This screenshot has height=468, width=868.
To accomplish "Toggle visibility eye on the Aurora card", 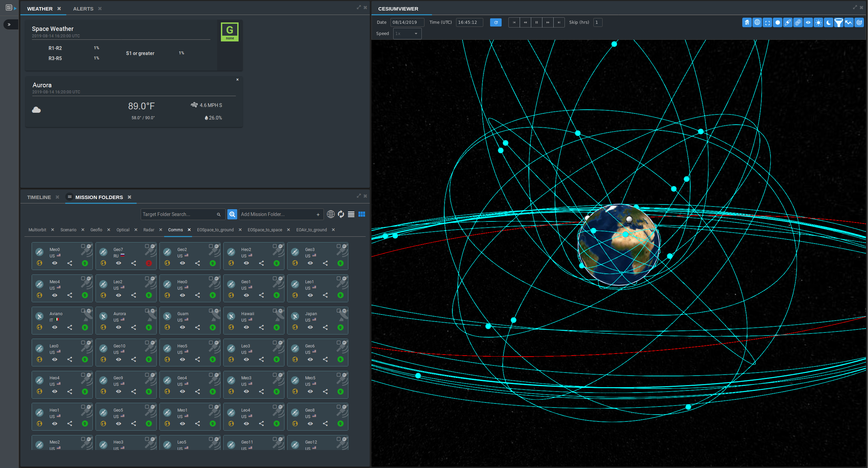I will [x=119, y=327].
